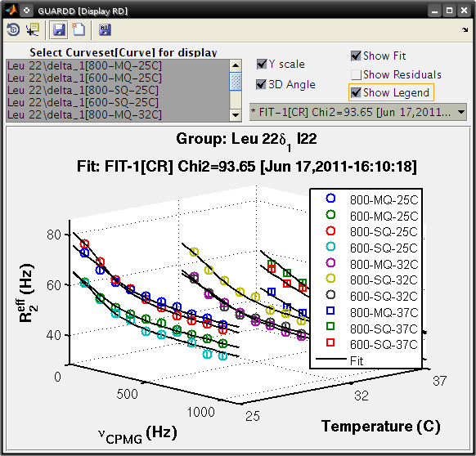
Task: Click the MATLAB logo in title bar
Action: [11, 11]
